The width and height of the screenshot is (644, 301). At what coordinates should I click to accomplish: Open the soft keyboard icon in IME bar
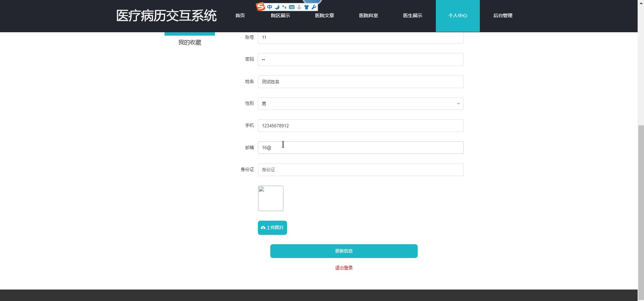[292, 7]
